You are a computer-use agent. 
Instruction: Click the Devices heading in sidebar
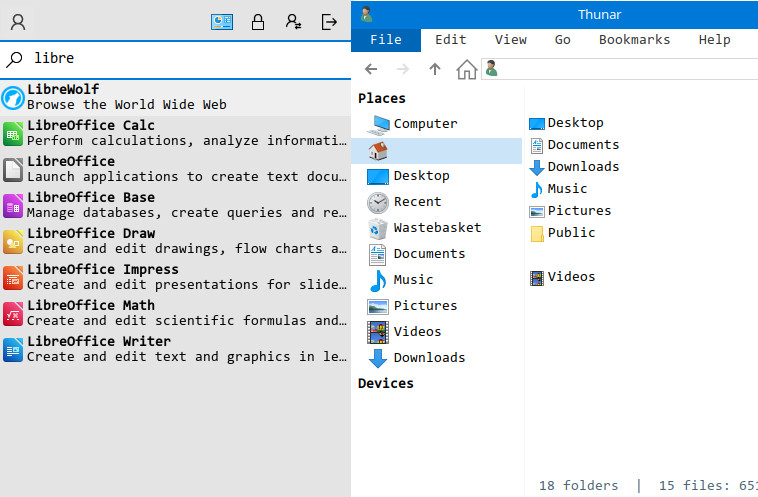[386, 384]
